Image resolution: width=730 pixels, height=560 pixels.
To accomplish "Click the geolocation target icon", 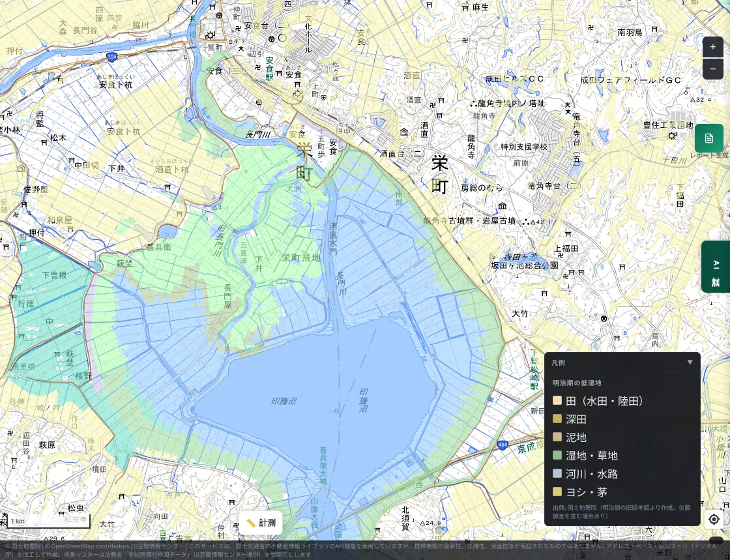I will tap(714, 519).
